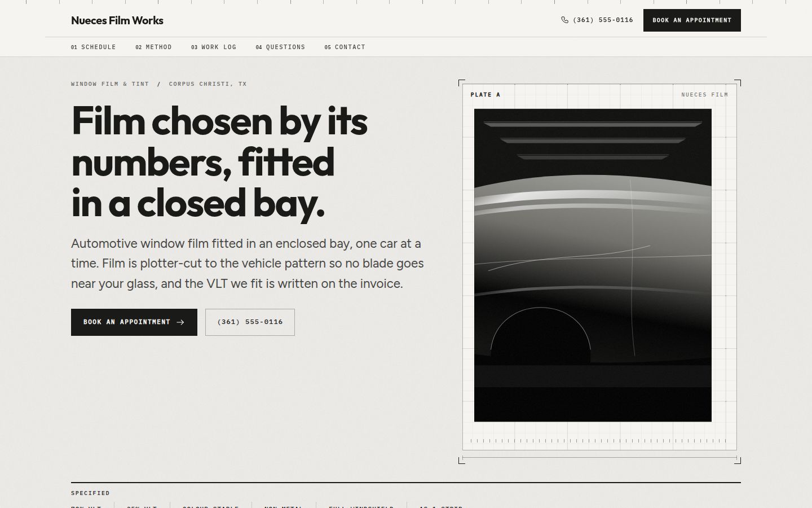This screenshot has width=812, height=508.
Task: Click the outlined (361) 555-0116 hero button
Action: pyautogui.click(x=250, y=322)
